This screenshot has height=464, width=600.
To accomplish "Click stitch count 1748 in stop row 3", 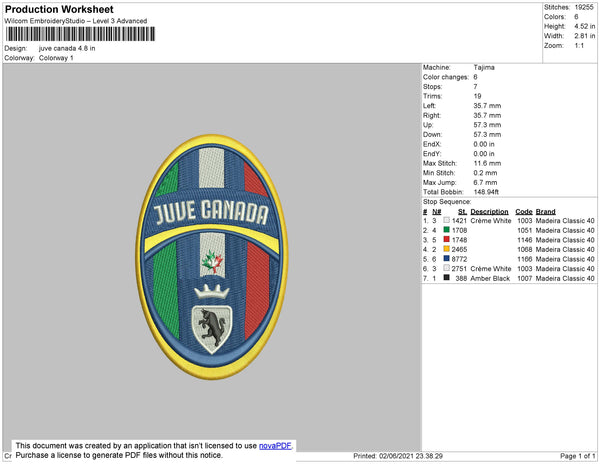I will click(x=459, y=240).
